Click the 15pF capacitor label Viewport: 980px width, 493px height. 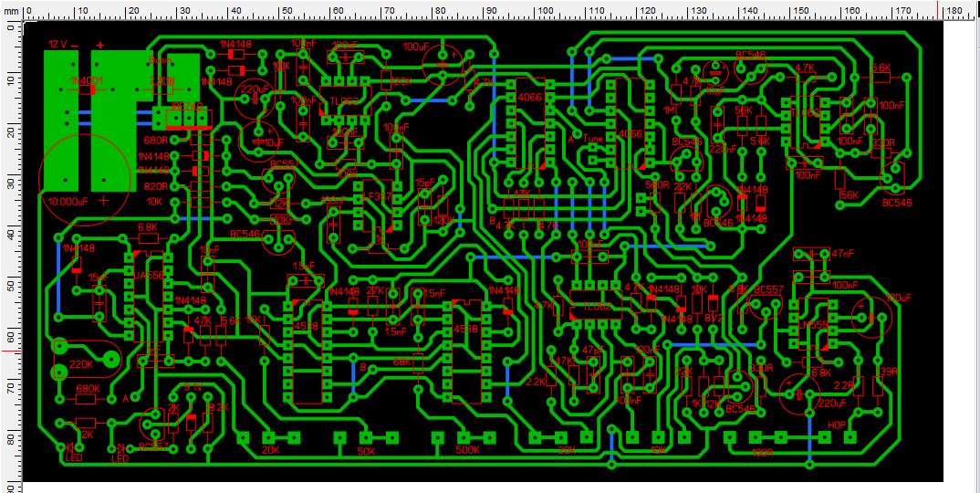[424, 182]
